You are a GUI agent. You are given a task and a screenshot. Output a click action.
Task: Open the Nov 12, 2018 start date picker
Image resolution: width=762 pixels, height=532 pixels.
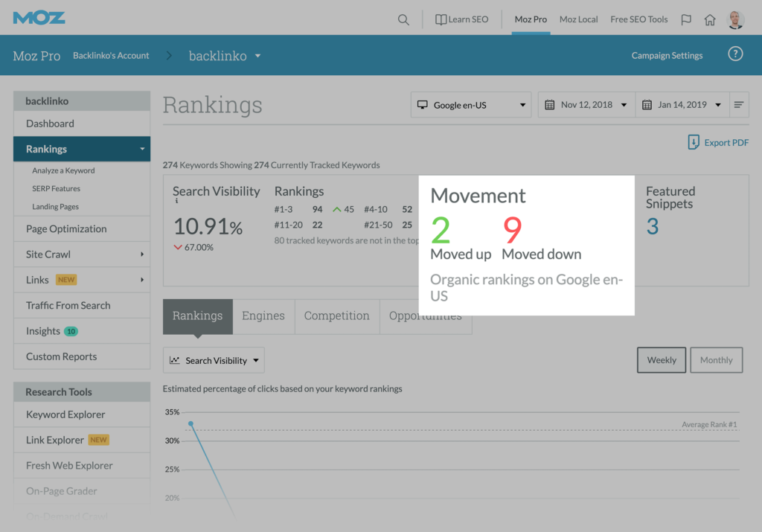click(586, 105)
